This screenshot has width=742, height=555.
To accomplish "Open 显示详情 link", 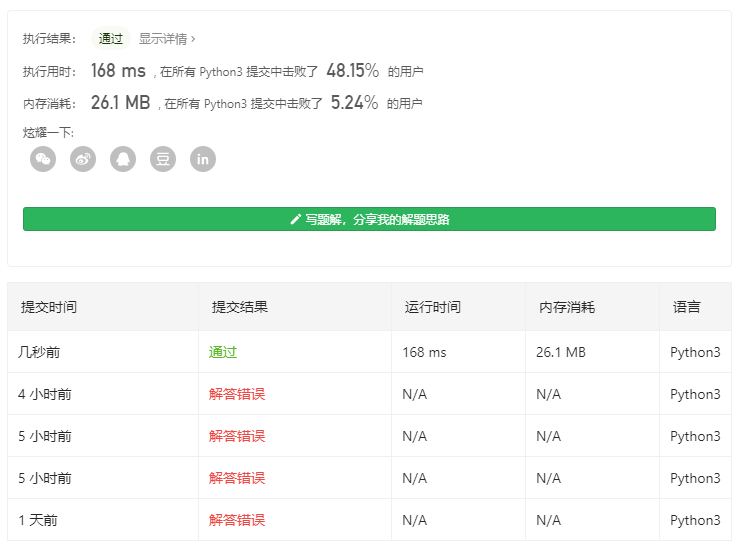I will pyautogui.click(x=167, y=39).
